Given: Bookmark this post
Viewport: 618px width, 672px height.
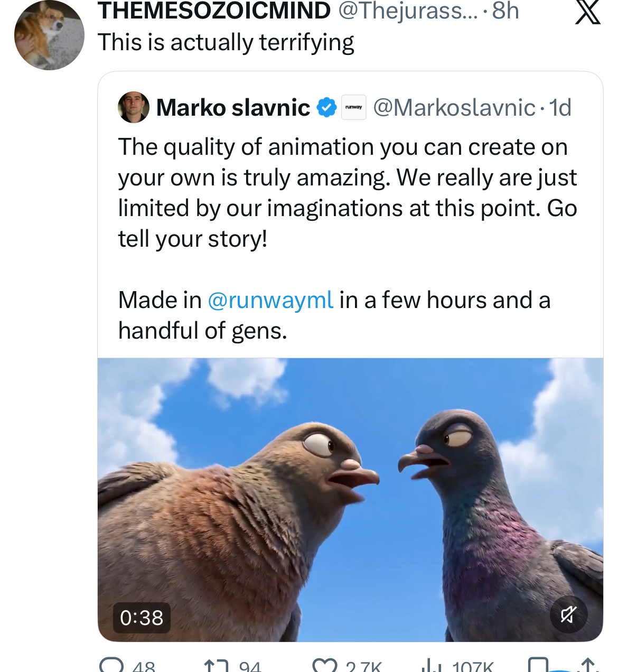Looking at the screenshot, I should (x=538, y=665).
